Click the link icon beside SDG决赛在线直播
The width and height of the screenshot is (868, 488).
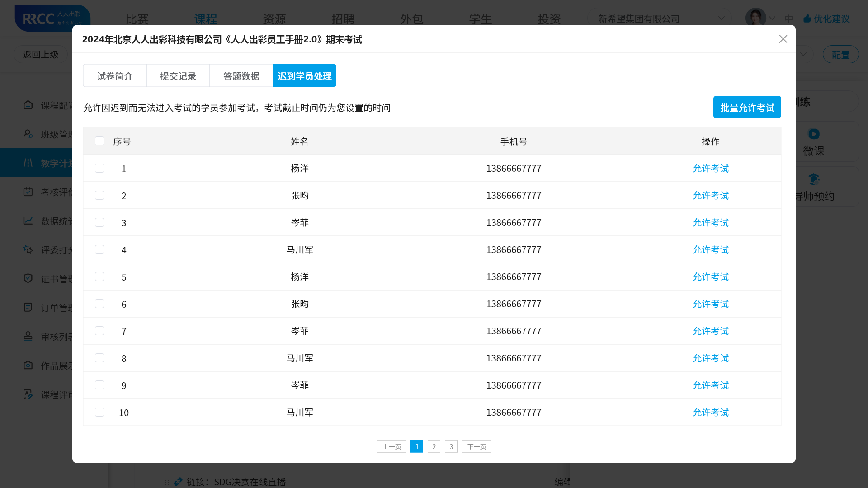click(x=178, y=482)
